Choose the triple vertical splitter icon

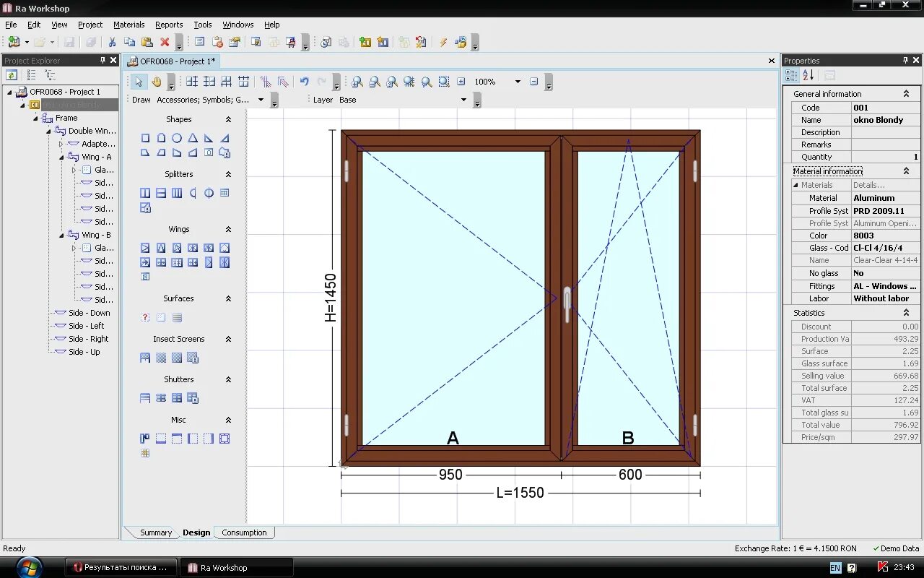pos(177,193)
